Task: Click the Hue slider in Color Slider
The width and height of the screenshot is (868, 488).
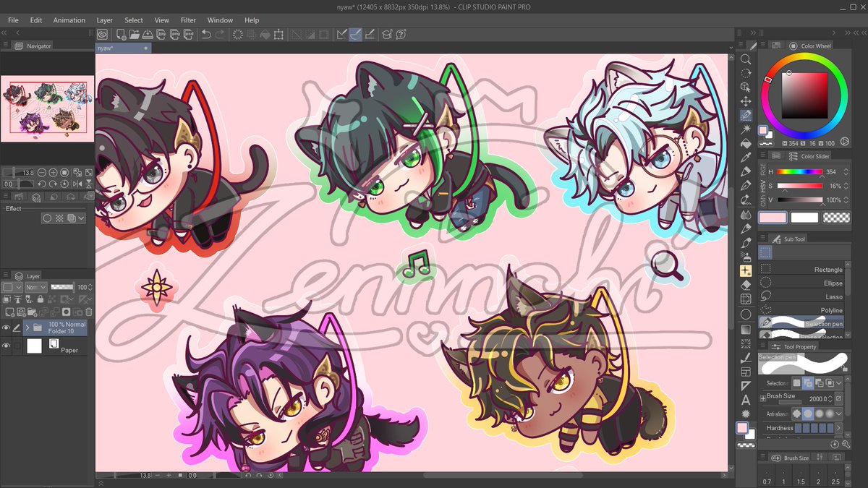Action: (800, 172)
